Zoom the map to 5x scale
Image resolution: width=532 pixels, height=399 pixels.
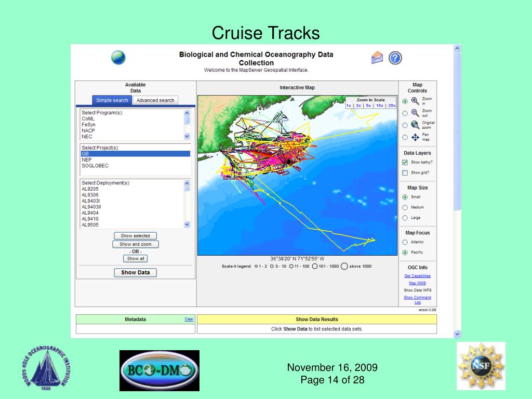tap(368, 105)
